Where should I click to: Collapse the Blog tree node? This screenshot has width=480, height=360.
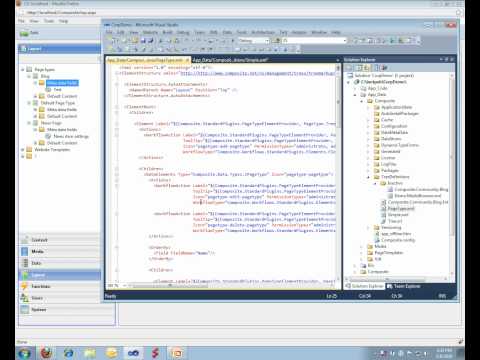pyautogui.click(x=29, y=76)
